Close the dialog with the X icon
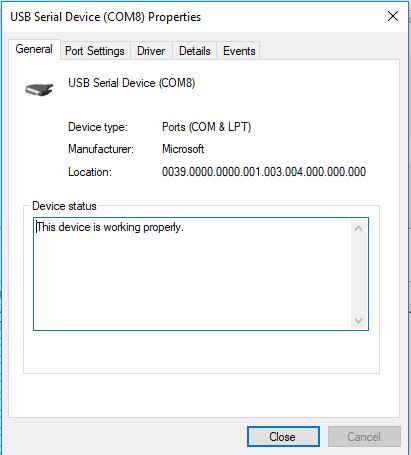Screen dimensions: 411x455 [393, 16]
